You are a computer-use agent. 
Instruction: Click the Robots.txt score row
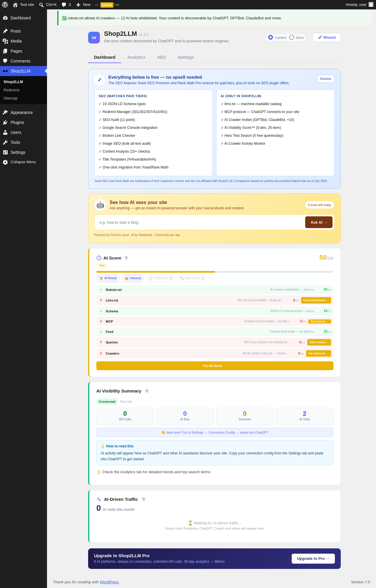point(215,290)
